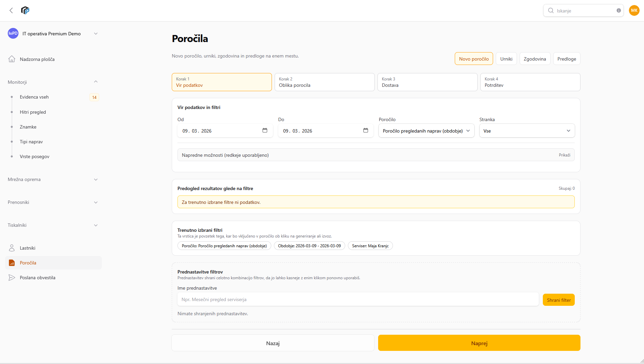Click the Lastniki person icon
This screenshot has height=364, width=644.
pos(12,248)
